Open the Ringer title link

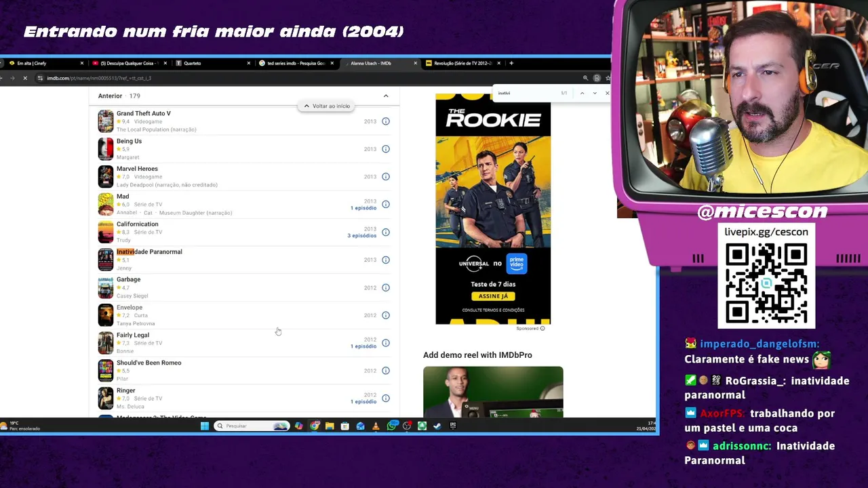click(x=126, y=390)
